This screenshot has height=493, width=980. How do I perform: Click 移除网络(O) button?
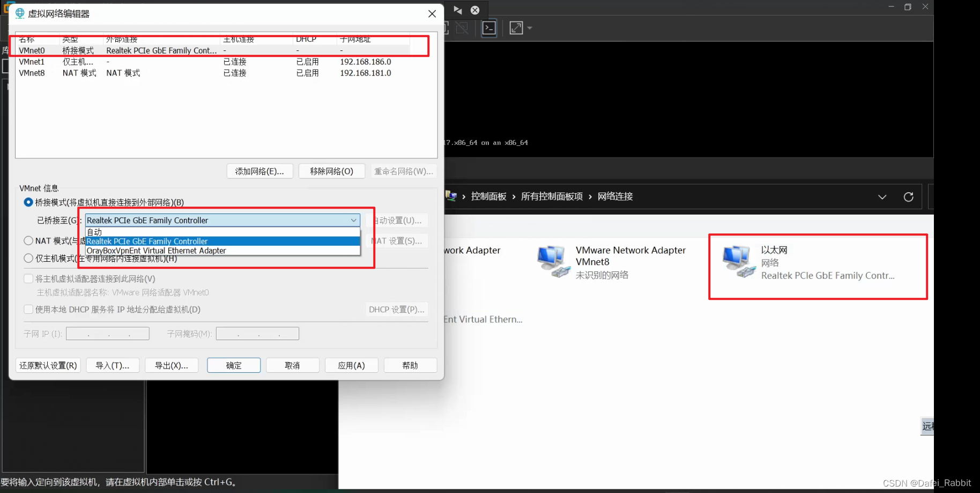[331, 171]
